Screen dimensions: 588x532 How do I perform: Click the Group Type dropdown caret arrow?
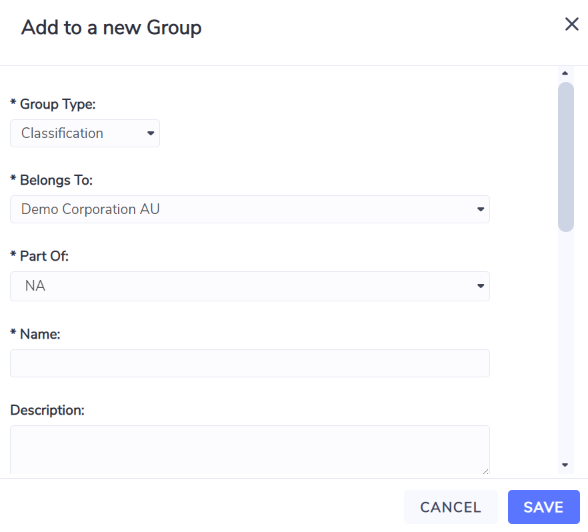tap(151, 133)
